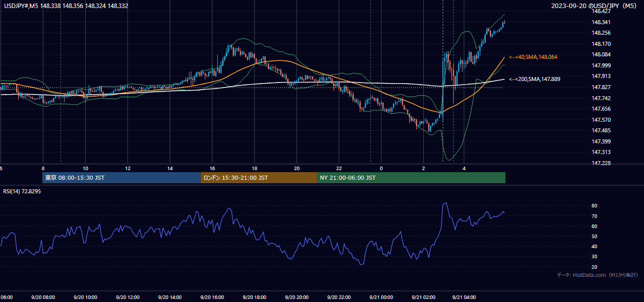Click price axis value 147.485

click(x=602, y=130)
